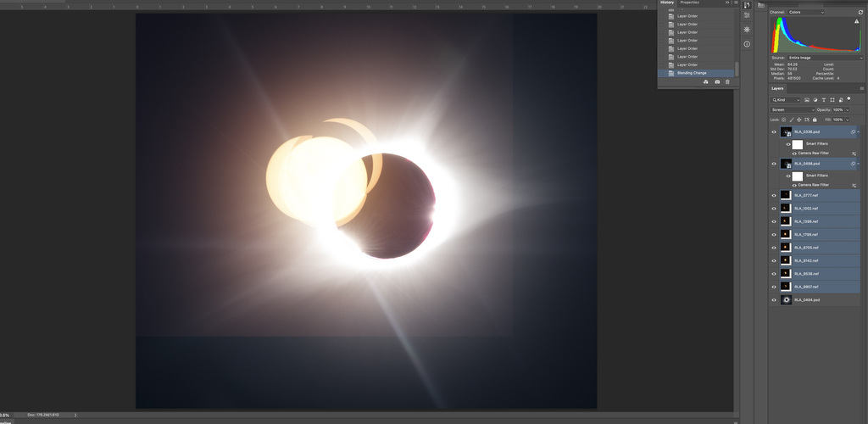This screenshot has width=868, height=424.
Task: Select the Layers tab
Action: [x=777, y=88]
